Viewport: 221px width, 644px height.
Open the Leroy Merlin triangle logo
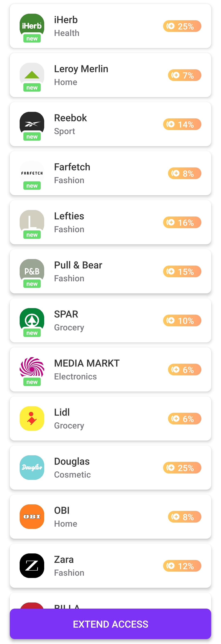pyautogui.click(x=32, y=75)
